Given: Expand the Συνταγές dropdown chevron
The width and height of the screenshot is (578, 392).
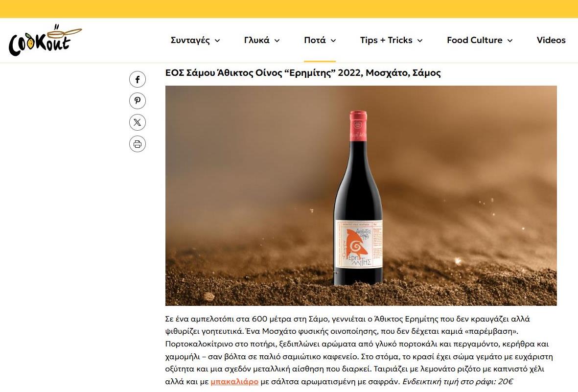Looking at the screenshot, I should [217, 41].
